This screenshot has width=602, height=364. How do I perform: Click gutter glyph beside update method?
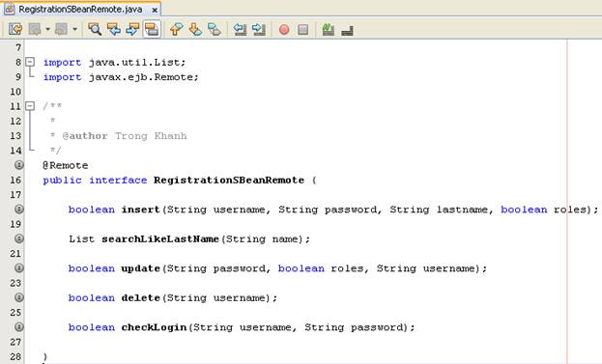[x=18, y=268]
